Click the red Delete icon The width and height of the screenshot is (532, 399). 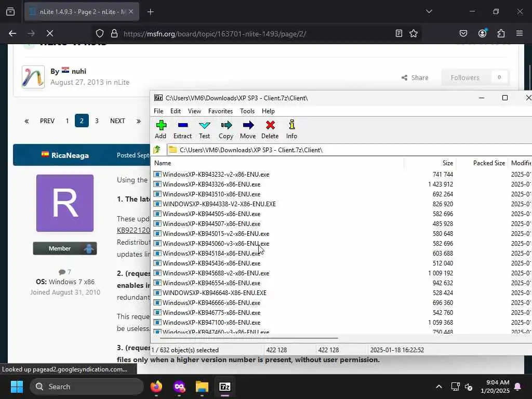[270, 129]
